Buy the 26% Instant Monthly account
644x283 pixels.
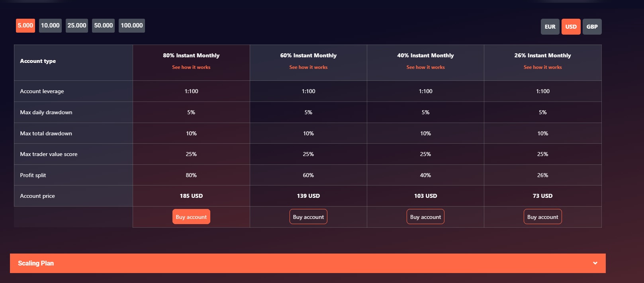(x=542, y=217)
